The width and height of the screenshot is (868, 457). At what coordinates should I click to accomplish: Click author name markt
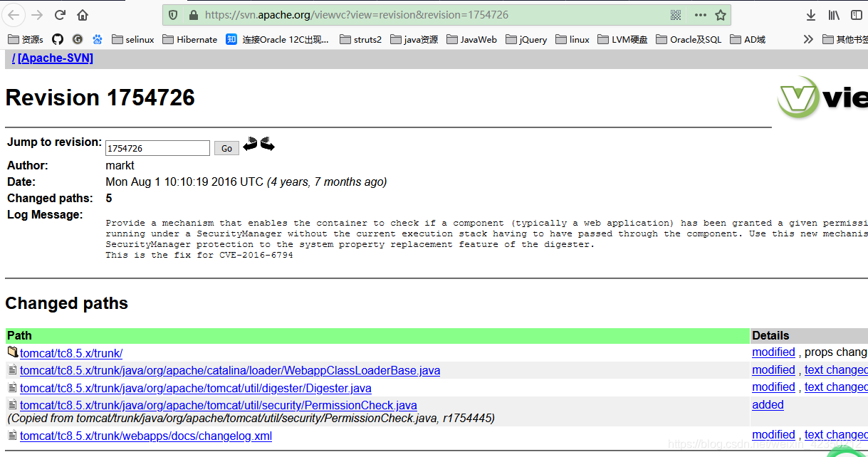coord(120,165)
